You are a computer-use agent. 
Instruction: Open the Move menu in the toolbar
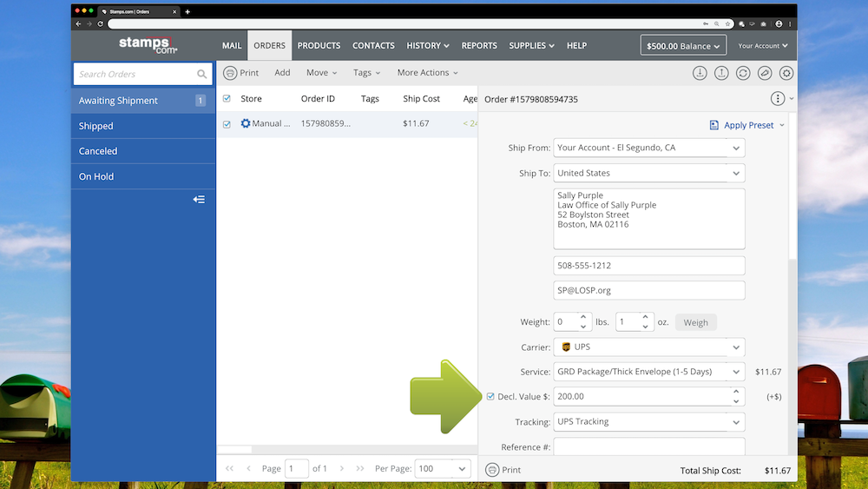tap(322, 73)
